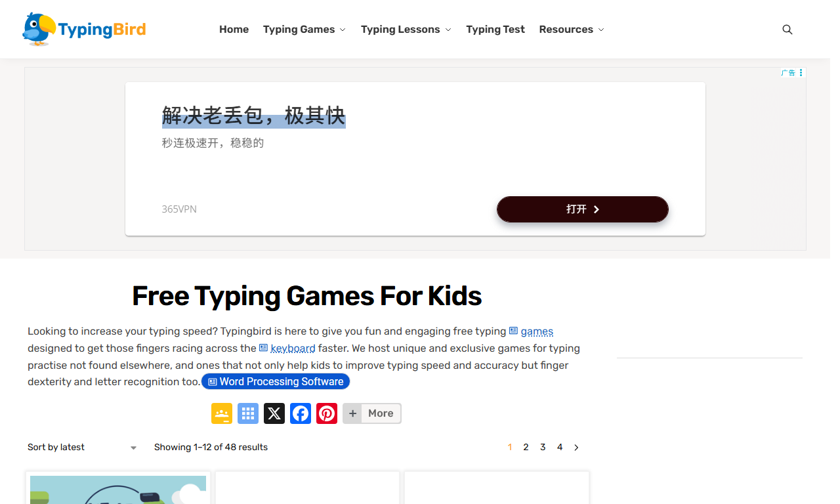Image resolution: width=840 pixels, height=504 pixels.
Task: Open More share options
Action: [x=372, y=413]
